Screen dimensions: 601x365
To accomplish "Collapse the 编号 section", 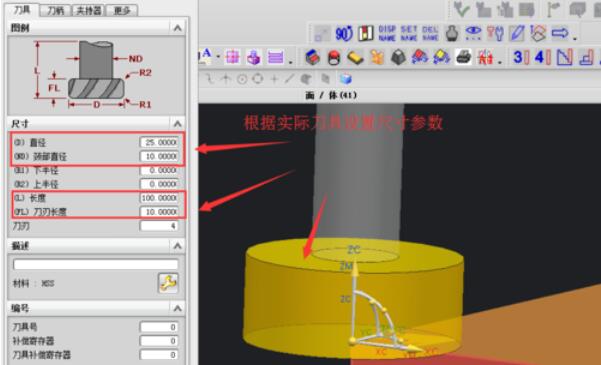I will tap(177, 308).
